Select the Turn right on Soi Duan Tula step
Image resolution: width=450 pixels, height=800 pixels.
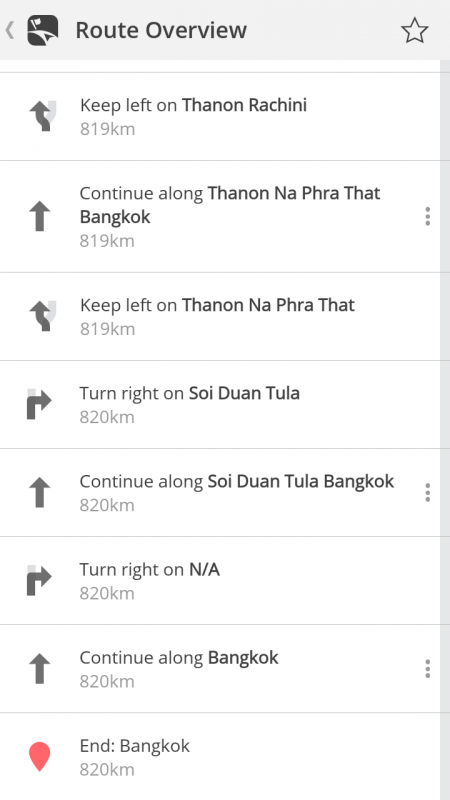[220, 405]
